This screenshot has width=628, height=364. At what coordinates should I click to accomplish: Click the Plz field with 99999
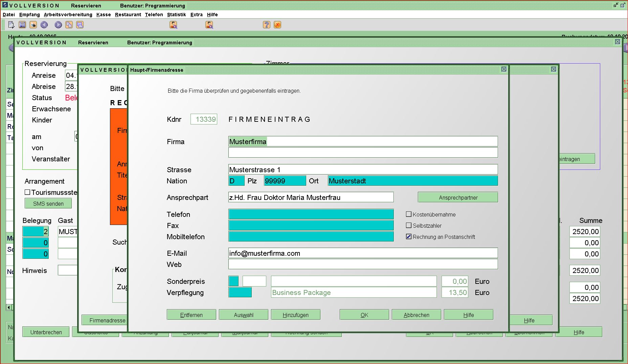point(285,181)
